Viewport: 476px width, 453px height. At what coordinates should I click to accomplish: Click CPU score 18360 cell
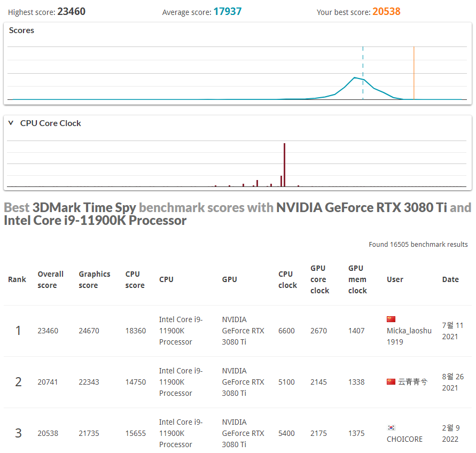tap(136, 331)
